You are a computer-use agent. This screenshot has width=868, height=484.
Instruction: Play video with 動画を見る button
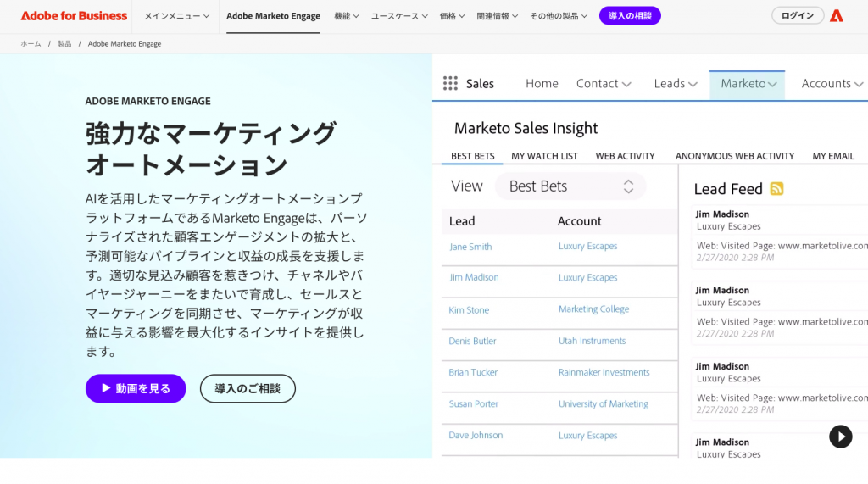tap(136, 388)
